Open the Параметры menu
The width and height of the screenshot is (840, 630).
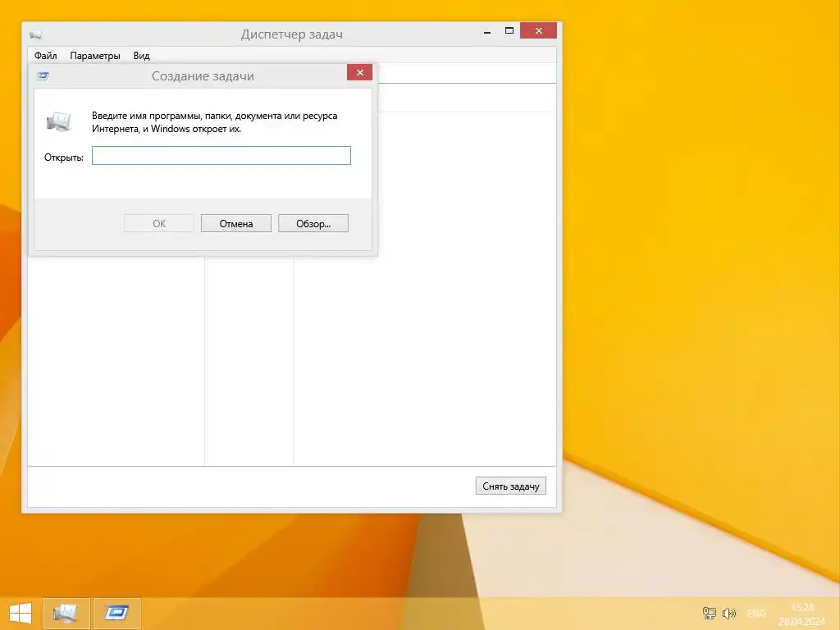95,56
